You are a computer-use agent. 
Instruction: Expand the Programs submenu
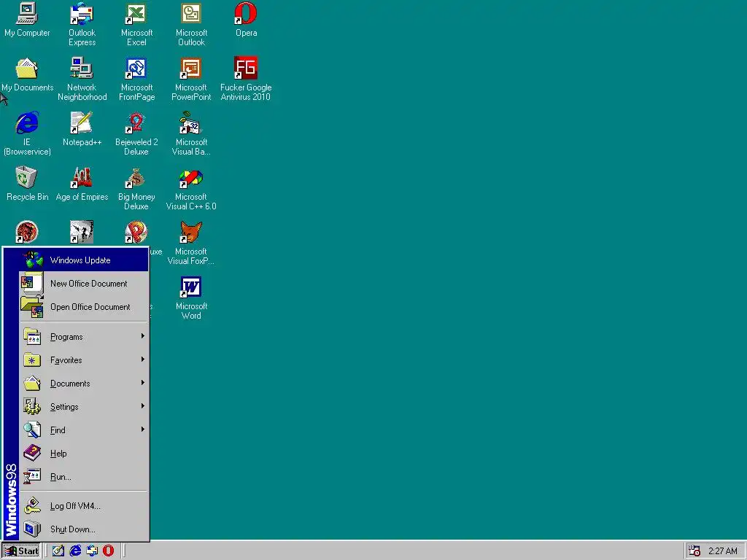point(84,337)
